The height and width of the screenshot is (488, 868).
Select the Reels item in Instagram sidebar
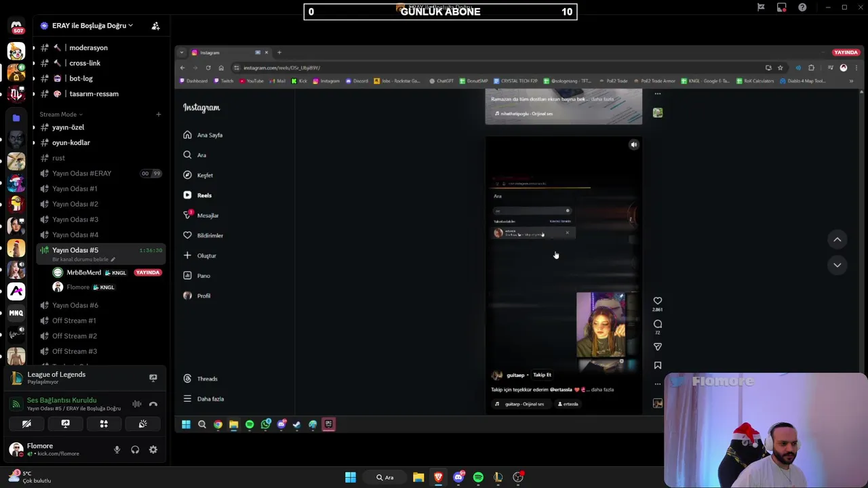click(x=197, y=195)
